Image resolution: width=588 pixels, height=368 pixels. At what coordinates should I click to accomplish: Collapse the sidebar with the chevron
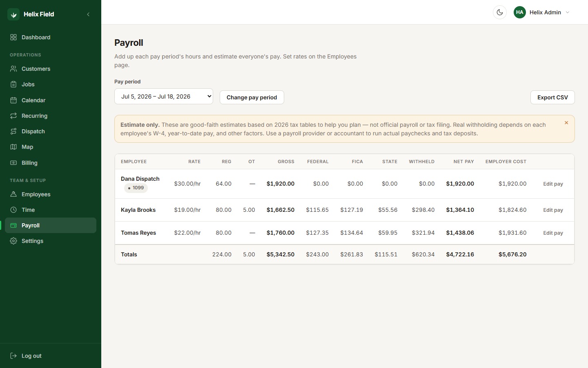coord(88,14)
